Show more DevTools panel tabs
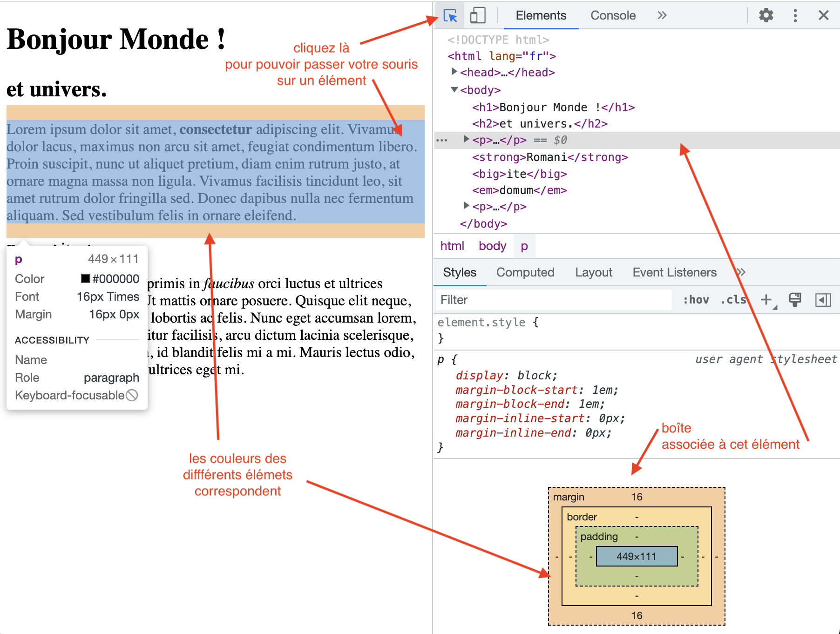This screenshot has width=840, height=634. [x=662, y=16]
